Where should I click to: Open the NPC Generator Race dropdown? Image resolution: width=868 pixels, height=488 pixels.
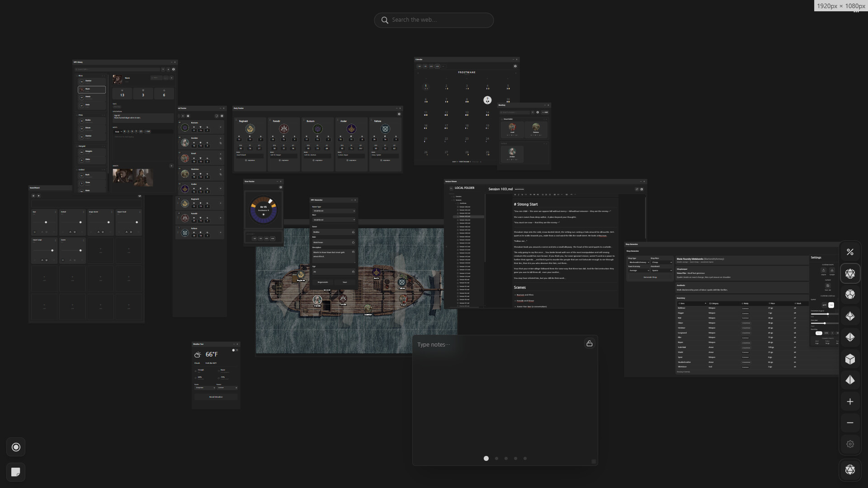(x=334, y=220)
